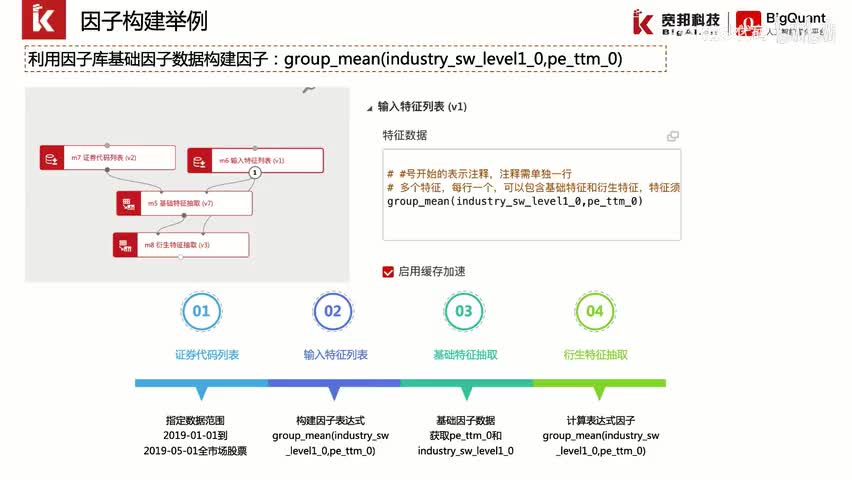Select the m5 基础特征抽取 (v7) node
The width and height of the screenshot is (852, 480).
click(x=184, y=203)
